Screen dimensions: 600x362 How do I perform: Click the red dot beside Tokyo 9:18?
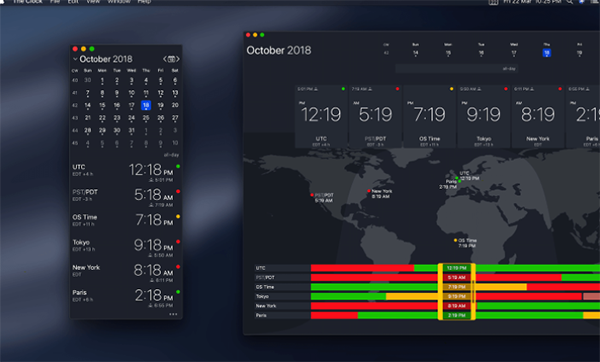pos(178,242)
